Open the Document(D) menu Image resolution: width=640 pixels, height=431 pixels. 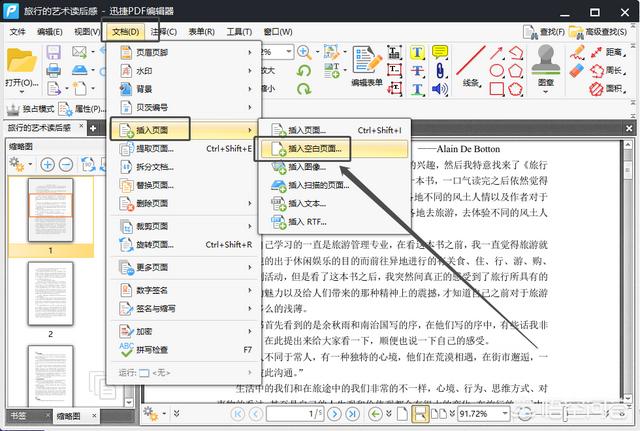pos(126,32)
